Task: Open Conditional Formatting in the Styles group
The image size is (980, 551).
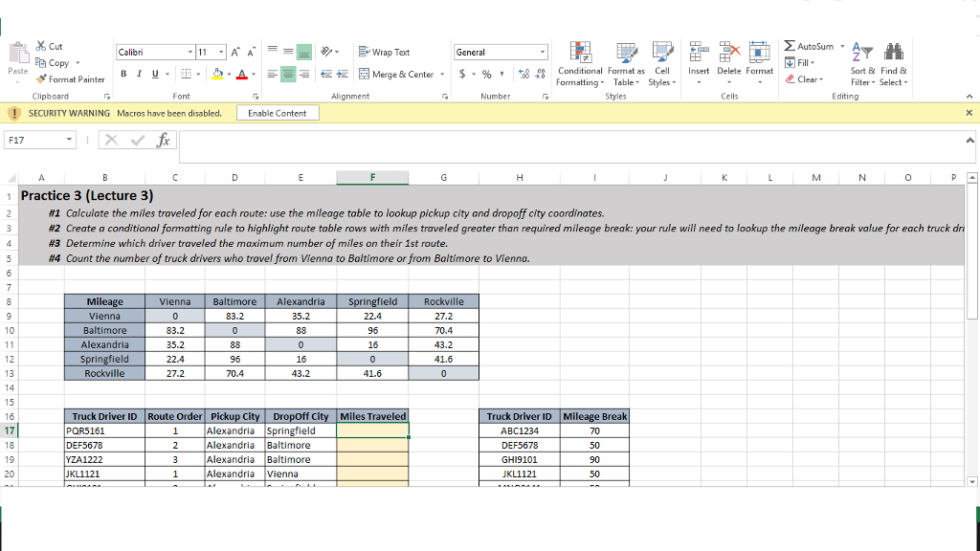Action: point(579,53)
